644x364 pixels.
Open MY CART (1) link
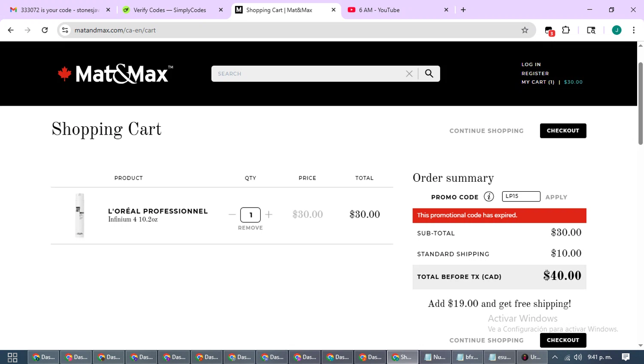click(538, 82)
